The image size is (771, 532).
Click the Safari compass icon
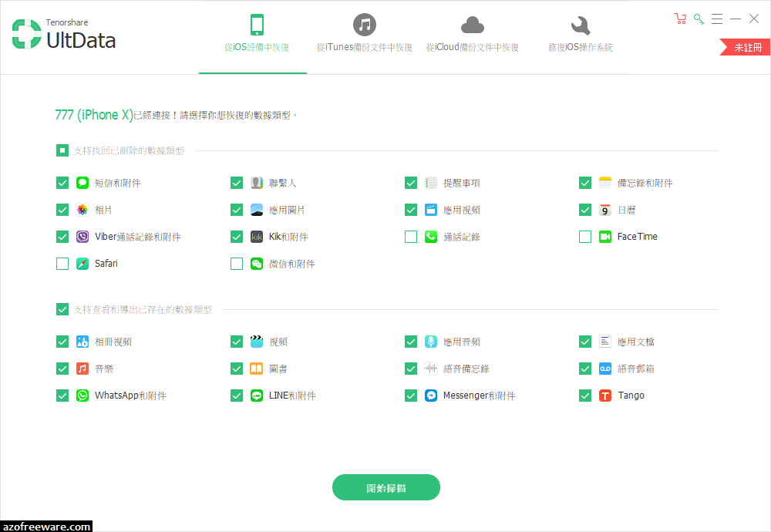pos(82,263)
